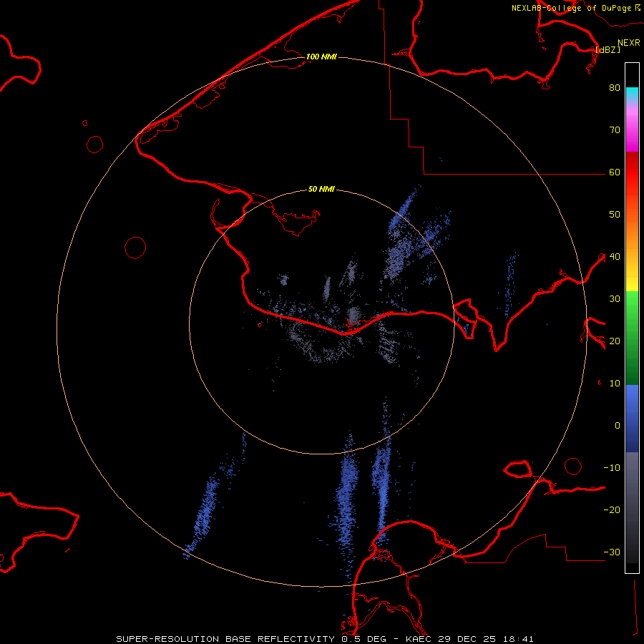Click the NEXR label above the color scale
Screen dimensions: 644x644
pos(629,43)
